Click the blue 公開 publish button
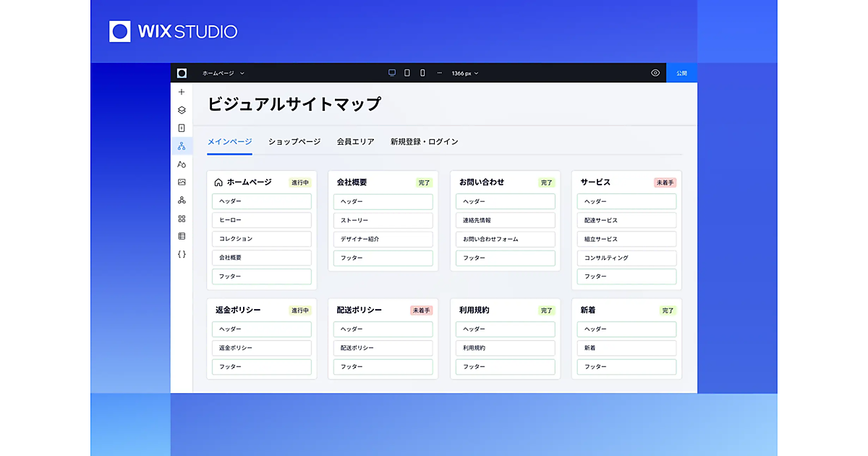Screen dimensions: 868x456 681,73
